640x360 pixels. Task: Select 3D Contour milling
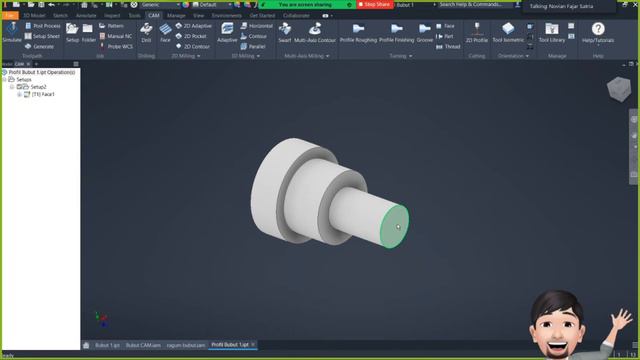(x=253, y=36)
